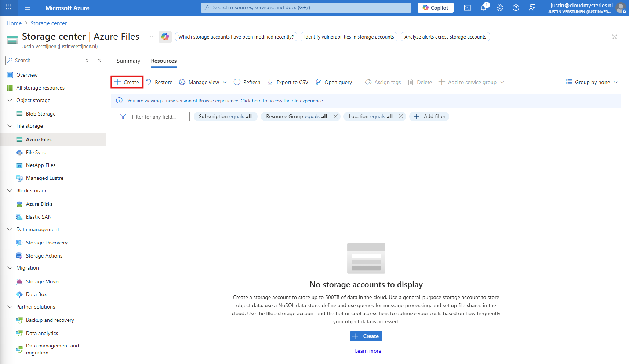Open portal settings gear icon
Screen dimensions: 629x364
499,8
